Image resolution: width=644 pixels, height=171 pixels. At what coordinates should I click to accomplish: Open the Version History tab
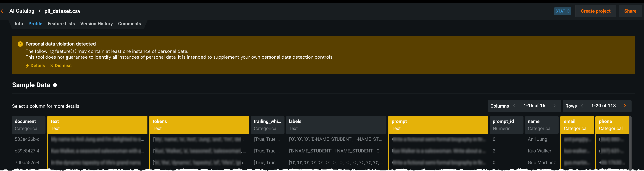[x=96, y=24]
